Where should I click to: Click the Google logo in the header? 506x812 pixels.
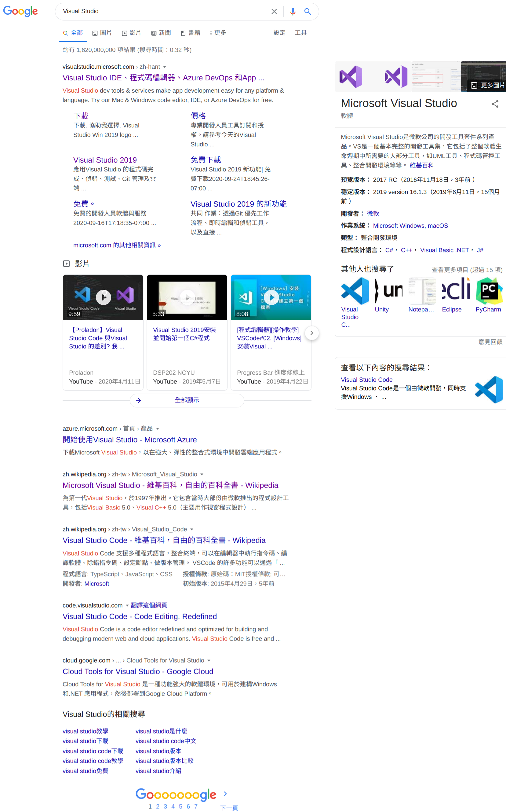(x=20, y=11)
